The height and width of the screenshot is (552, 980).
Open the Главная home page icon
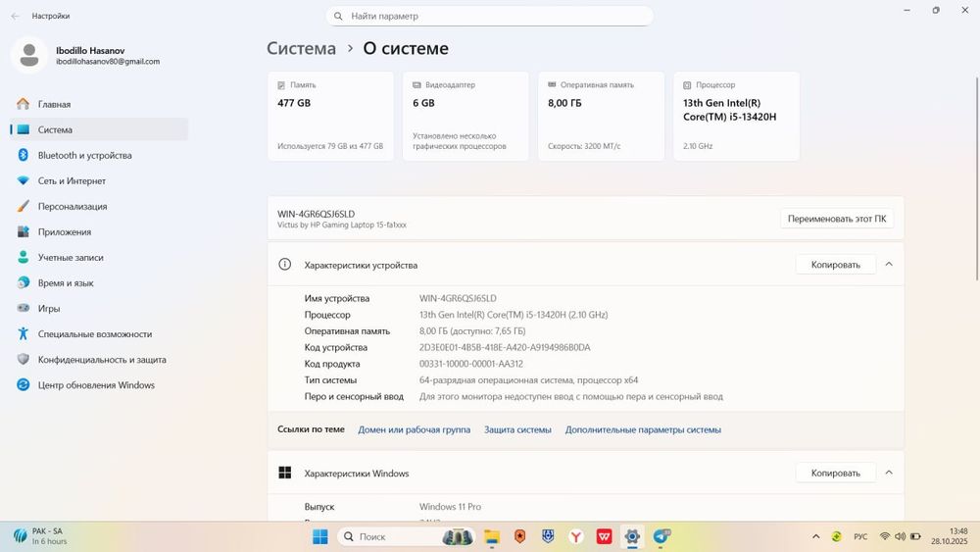click(x=24, y=104)
